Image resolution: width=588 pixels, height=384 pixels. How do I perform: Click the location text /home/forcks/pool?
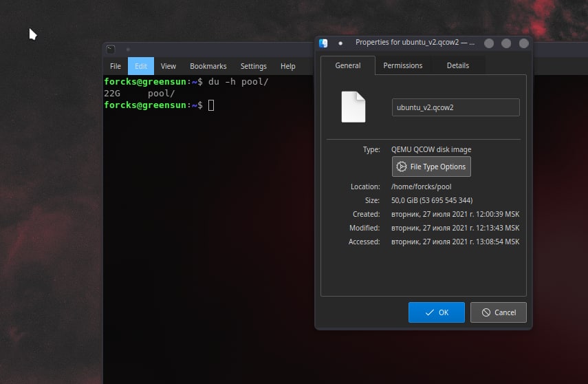[421, 186]
